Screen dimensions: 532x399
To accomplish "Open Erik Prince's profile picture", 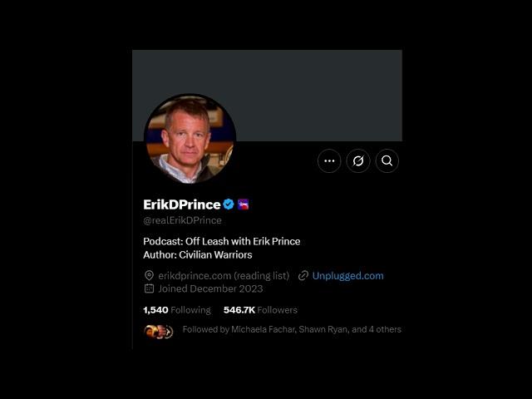I will click(190, 139).
